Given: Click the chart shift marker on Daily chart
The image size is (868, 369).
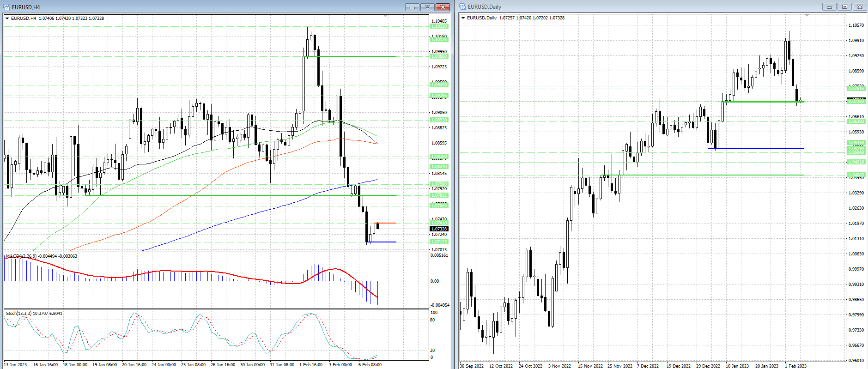Looking at the screenshot, I should (x=807, y=16).
